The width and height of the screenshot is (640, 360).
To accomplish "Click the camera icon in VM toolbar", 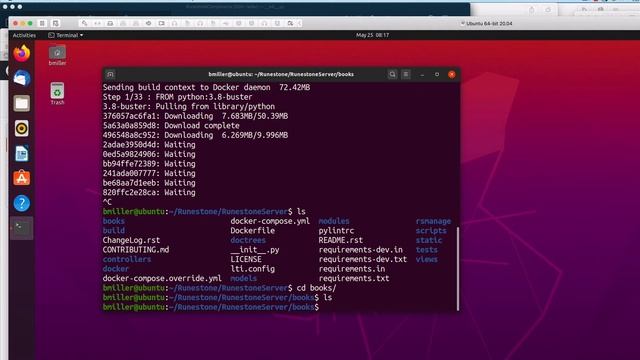I will click(162, 23).
